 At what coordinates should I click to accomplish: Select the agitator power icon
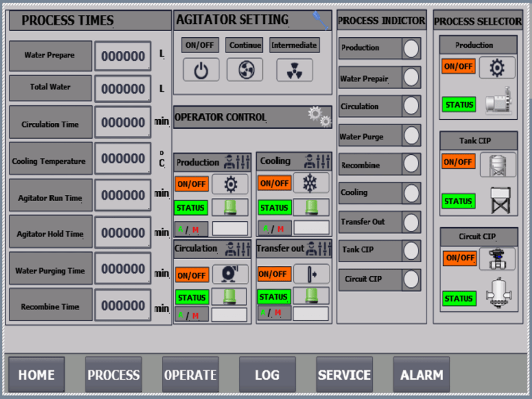(x=201, y=70)
